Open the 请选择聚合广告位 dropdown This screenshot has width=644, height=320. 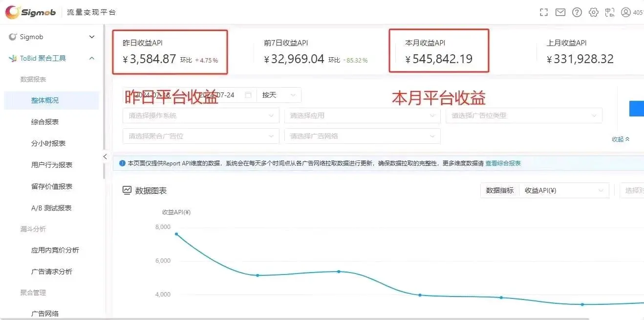click(201, 136)
